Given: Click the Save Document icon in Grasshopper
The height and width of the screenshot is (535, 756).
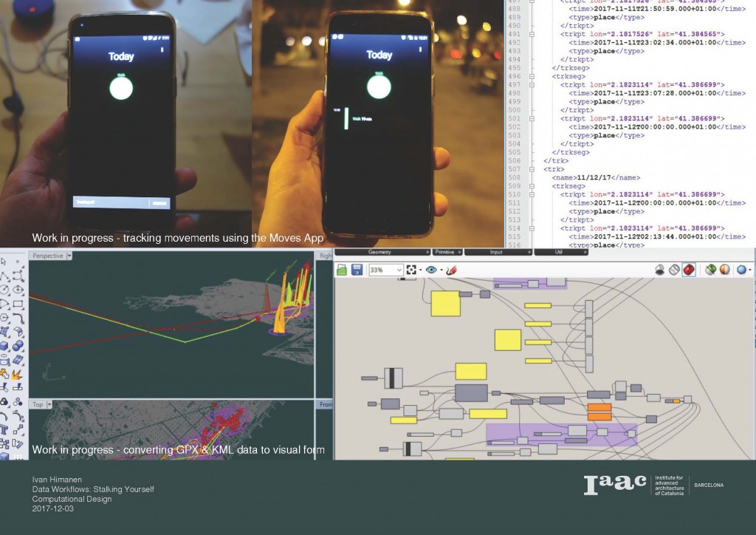Looking at the screenshot, I should 358,269.
